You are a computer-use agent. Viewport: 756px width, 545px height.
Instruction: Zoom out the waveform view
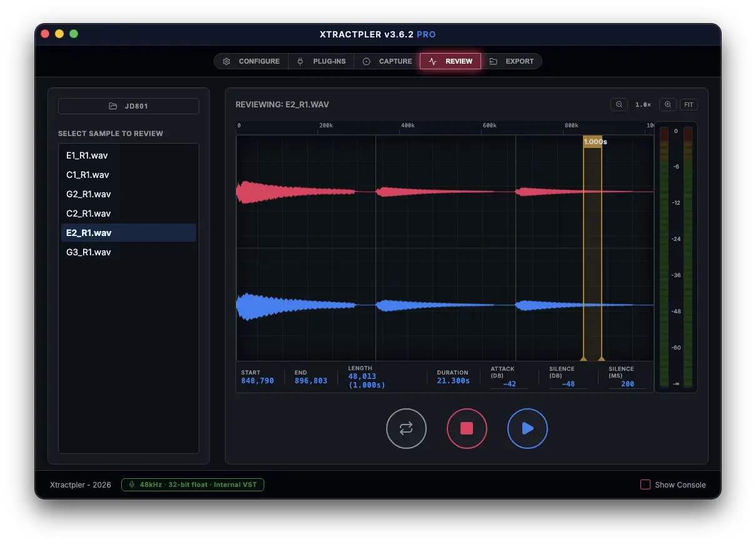[x=619, y=105]
